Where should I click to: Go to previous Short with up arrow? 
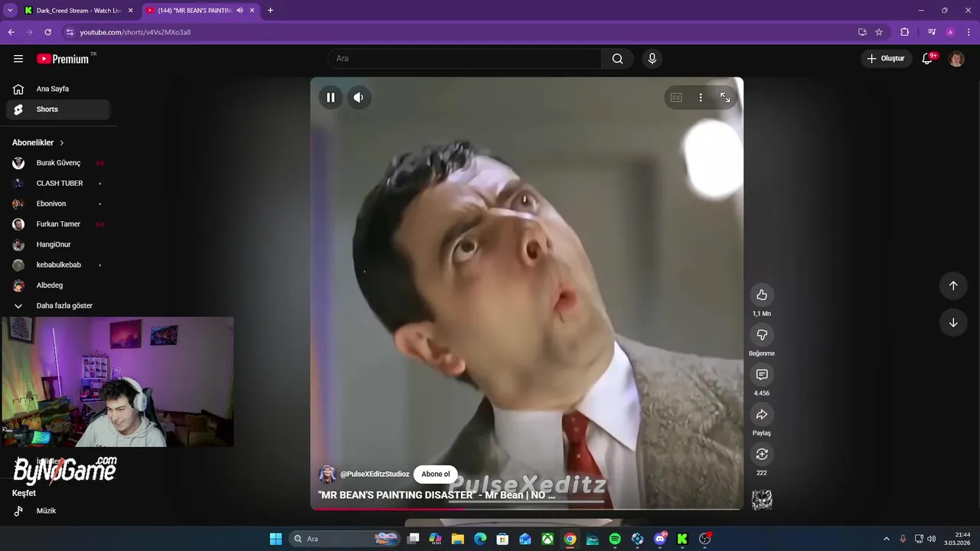pos(953,285)
